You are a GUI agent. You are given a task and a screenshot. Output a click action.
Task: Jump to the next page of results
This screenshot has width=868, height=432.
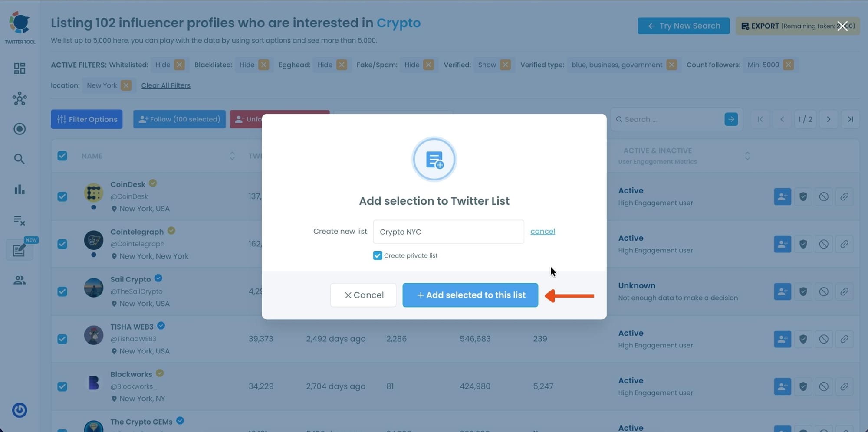[828, 119]
